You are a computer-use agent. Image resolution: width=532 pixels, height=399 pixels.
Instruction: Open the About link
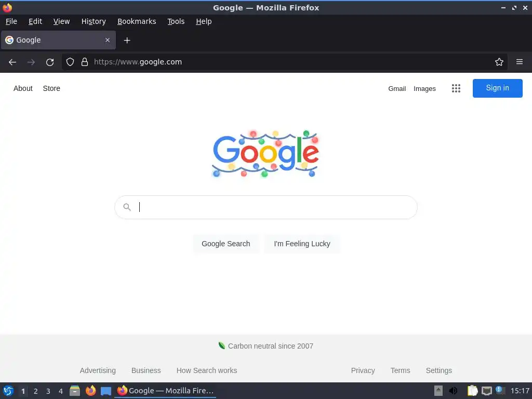[23, 88]
